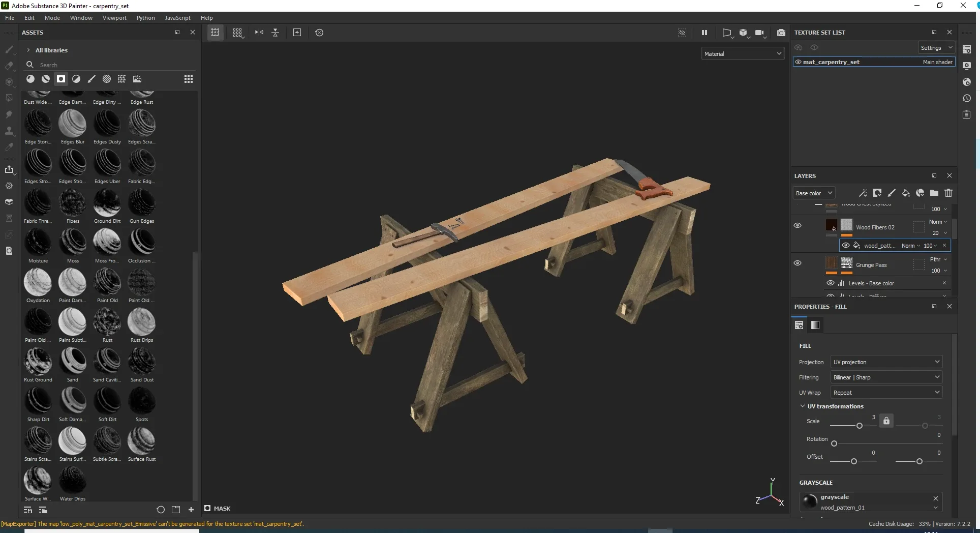The height and width of the screenshot is (533, 980).
Task: Open the File menu
Action: pos(10,17)
